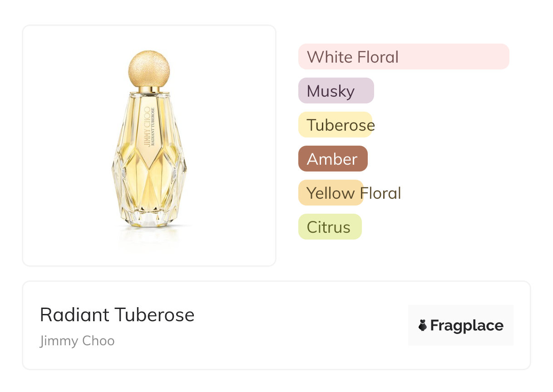Select the White Floral accord bar
553x392 pixels.
tap(404, 57)
